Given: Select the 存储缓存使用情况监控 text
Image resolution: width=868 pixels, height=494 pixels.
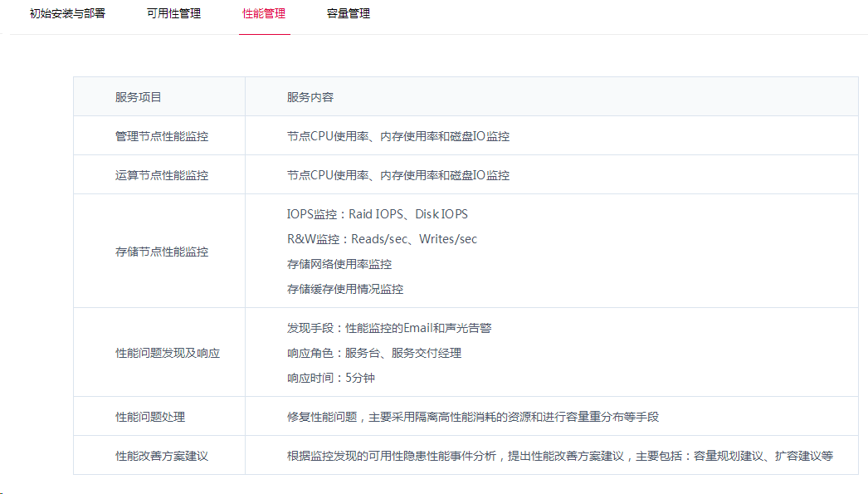Looking at the screenshot, I should (x=345, y=289).
